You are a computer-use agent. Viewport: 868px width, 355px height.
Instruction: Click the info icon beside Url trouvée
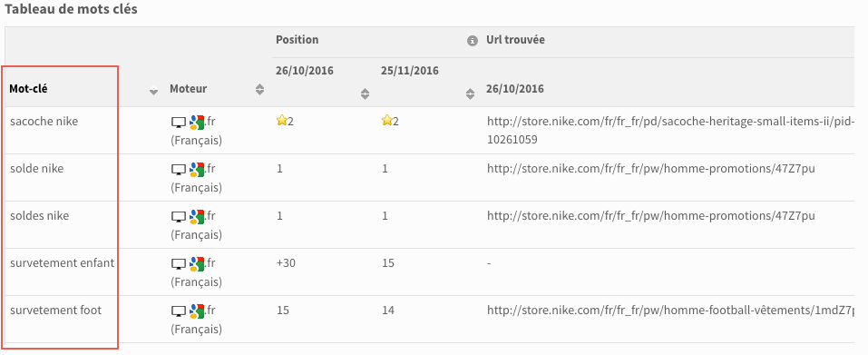pyautogui.click(x=472, y=41)
